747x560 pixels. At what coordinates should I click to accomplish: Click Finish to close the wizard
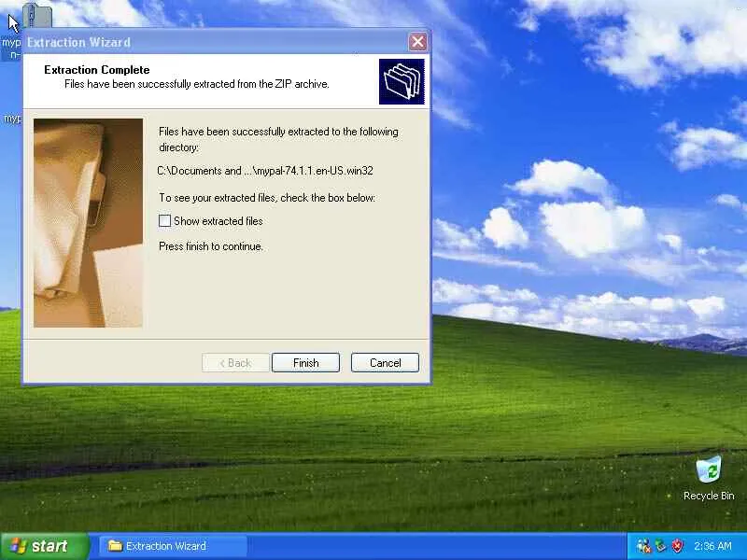[x=305, y=363]
